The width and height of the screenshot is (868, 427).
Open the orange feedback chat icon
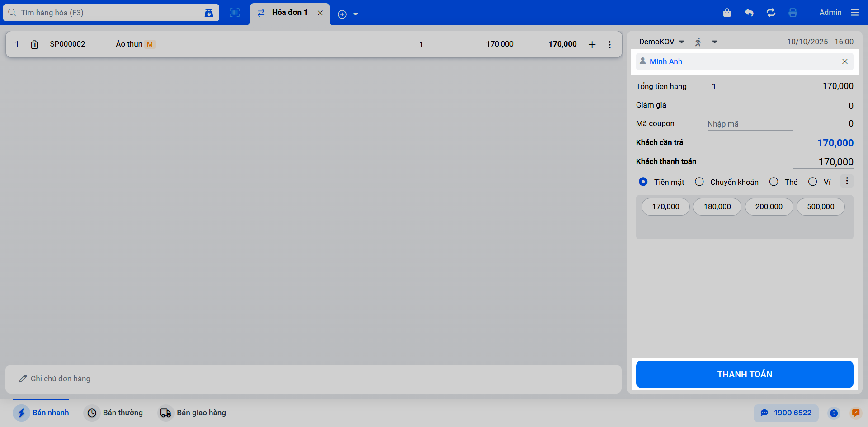tap(856, 413)
